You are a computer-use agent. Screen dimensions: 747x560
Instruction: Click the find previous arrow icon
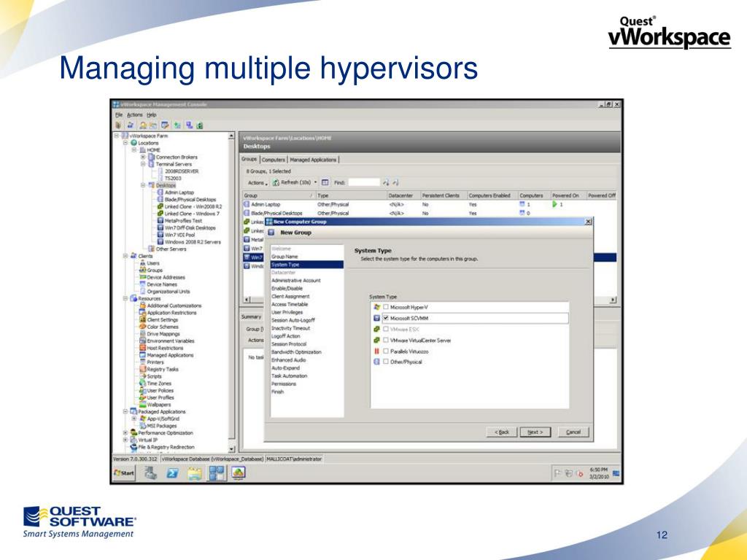pyautogui.click(x=395, y=182)
